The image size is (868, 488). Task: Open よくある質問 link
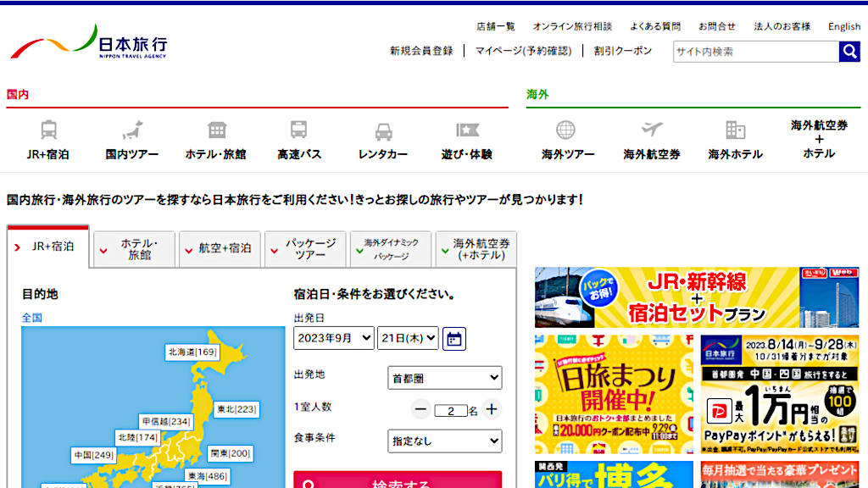655,26
